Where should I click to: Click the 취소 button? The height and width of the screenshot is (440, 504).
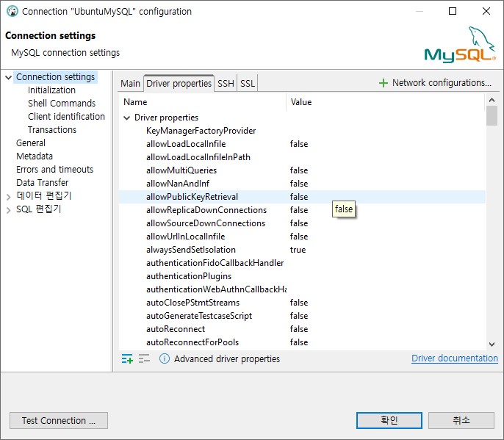tap(461, 420)
